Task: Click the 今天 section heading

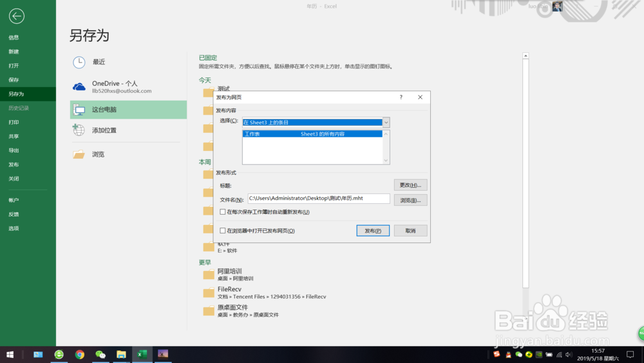Action: click(x=205, y=81)
